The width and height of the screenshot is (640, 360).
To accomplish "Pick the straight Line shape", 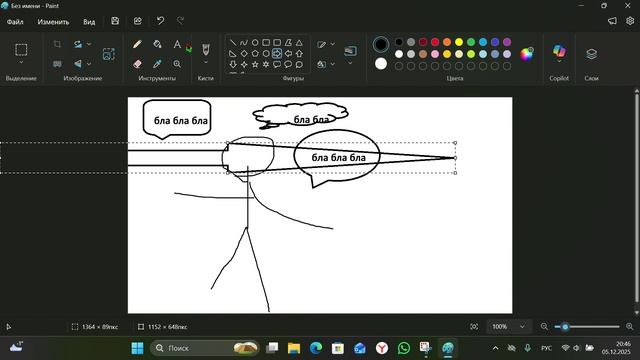I will tap(233, 42).
